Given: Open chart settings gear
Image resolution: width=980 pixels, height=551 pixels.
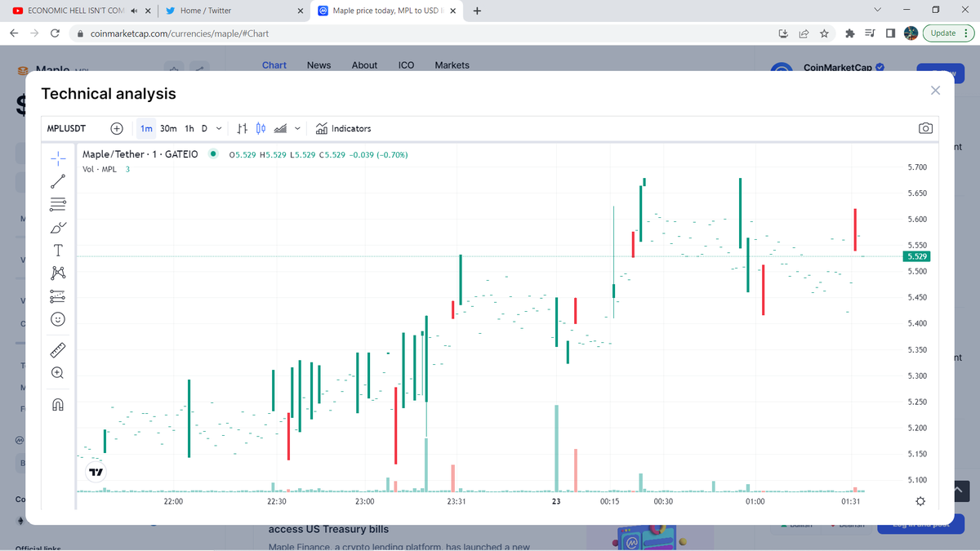Looking at the screenshot, I should (x=921, y=500).
